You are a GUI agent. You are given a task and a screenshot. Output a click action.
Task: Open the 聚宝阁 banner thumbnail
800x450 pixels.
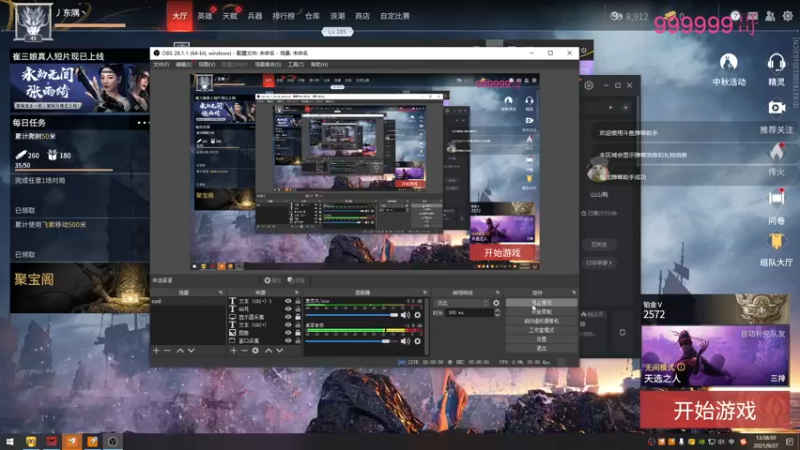click(80, 288)
